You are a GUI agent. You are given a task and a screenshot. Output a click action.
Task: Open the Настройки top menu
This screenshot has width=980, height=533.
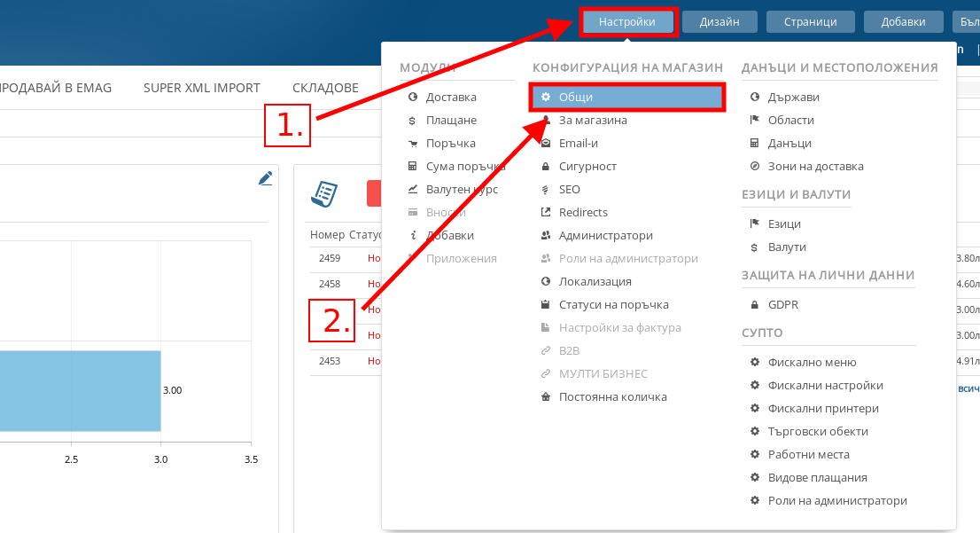628,22
